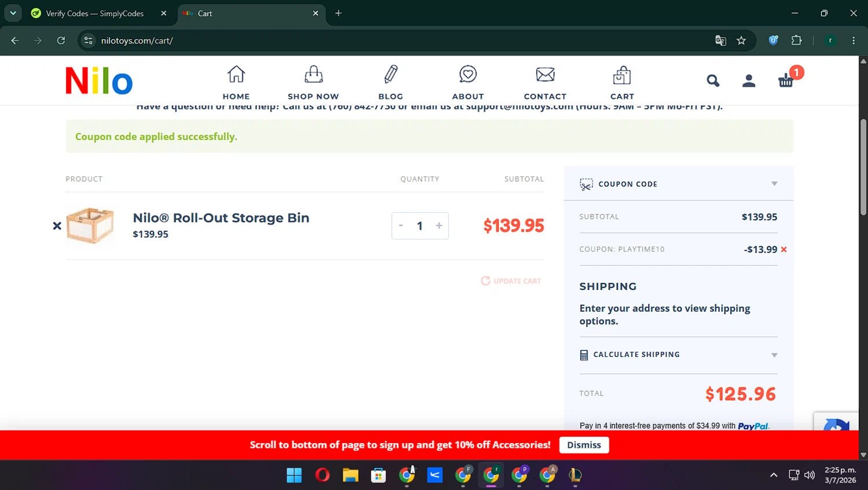Open the CART navigation link
Screen dimensions: 868x490
622,83
